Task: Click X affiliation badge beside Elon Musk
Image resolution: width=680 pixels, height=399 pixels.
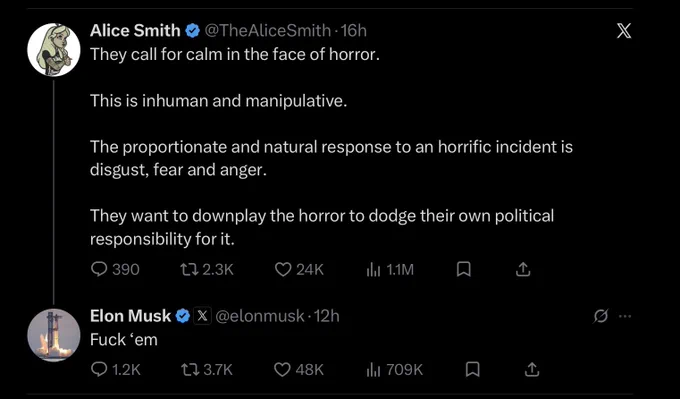Action: 202,316
